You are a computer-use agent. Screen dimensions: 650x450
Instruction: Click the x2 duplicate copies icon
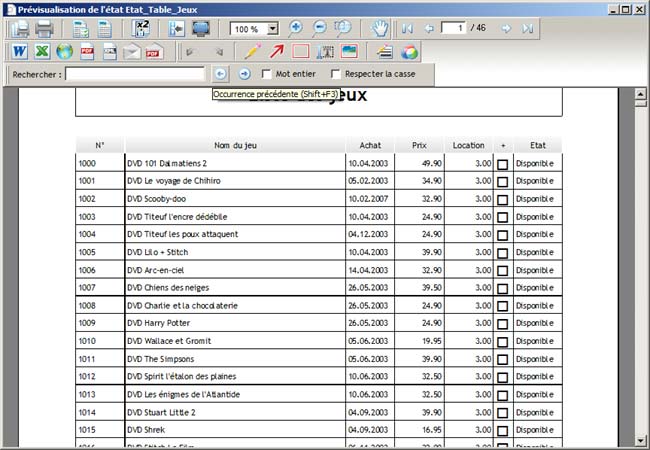click(x=141, y=29)
